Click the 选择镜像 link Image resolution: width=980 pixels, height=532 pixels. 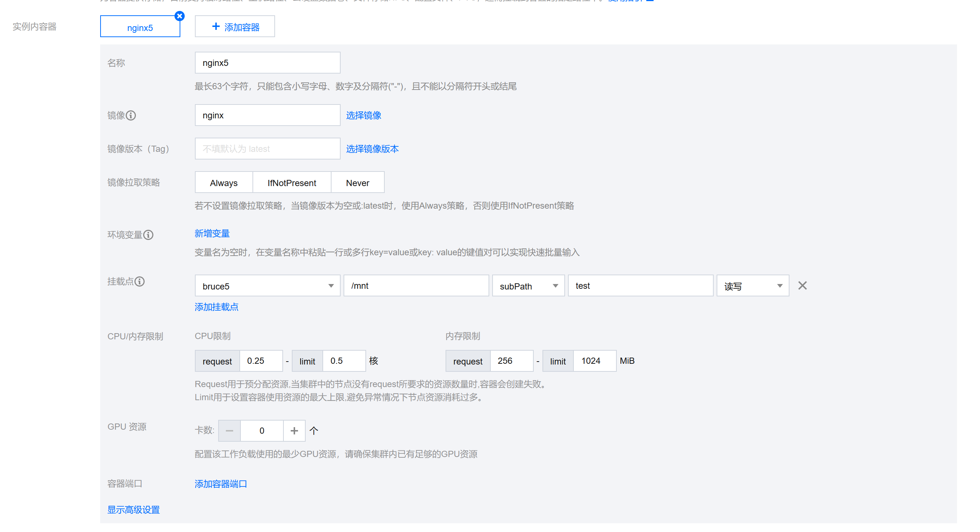(x=363, y=115)
